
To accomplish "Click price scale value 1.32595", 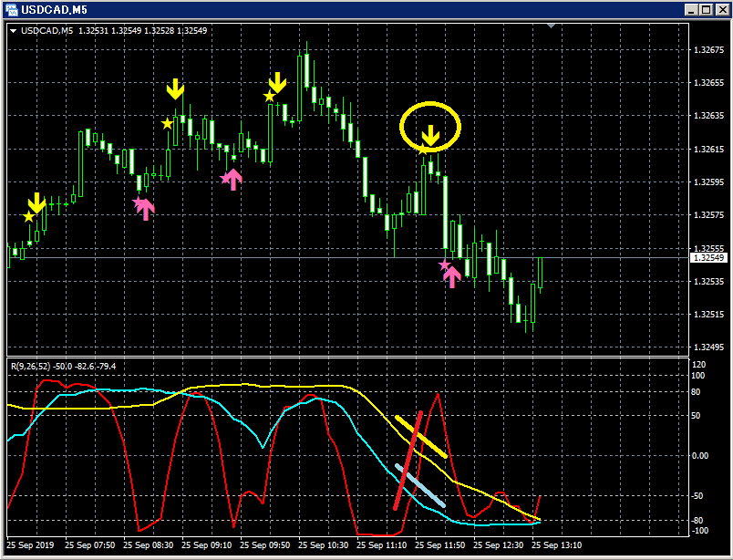I will (x=708, y=182).
